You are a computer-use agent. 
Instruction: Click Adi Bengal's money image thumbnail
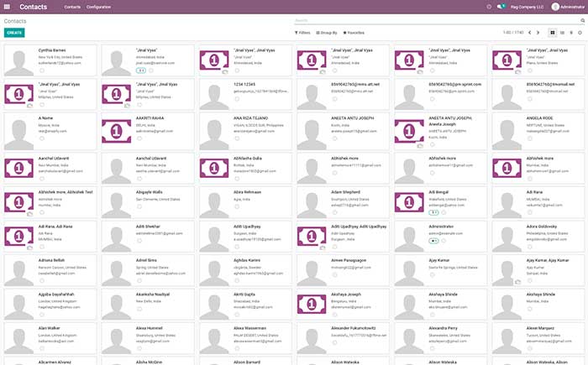pos(409,202)
